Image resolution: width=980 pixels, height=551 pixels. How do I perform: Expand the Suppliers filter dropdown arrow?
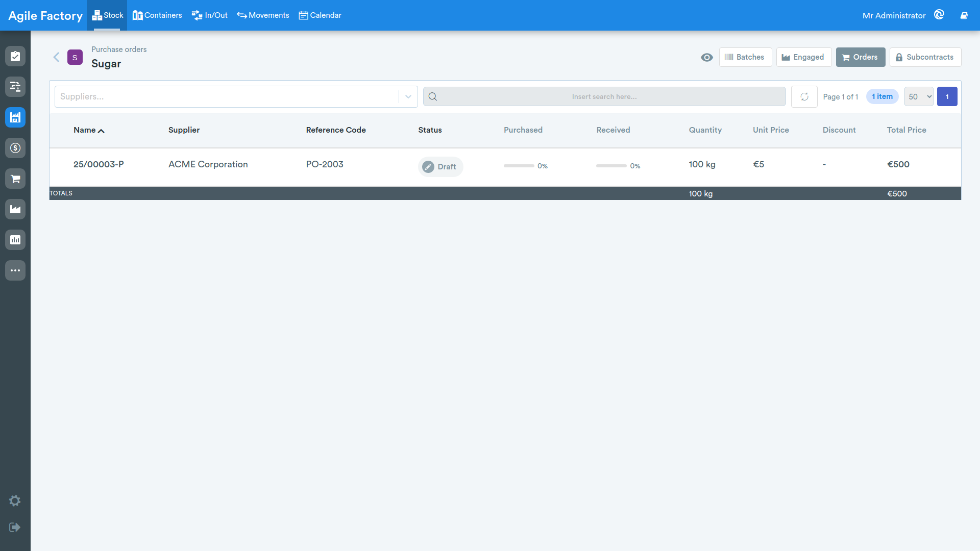408,96
